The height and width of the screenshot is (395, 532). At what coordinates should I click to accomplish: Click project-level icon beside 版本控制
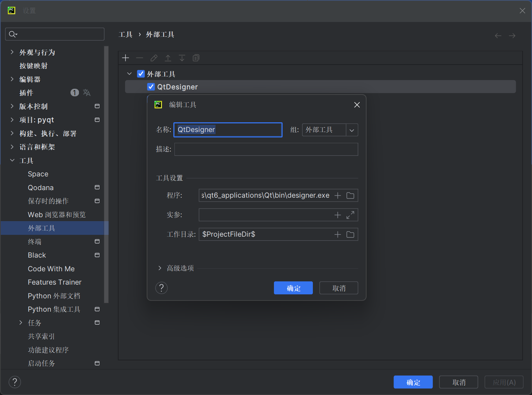pos(97,106)
